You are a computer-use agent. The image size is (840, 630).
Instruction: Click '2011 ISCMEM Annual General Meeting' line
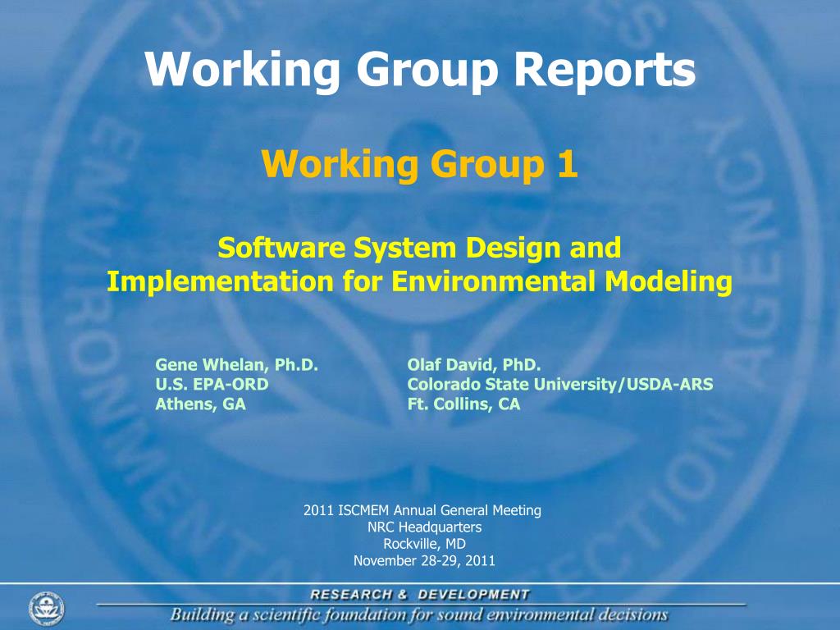point(422,510)
